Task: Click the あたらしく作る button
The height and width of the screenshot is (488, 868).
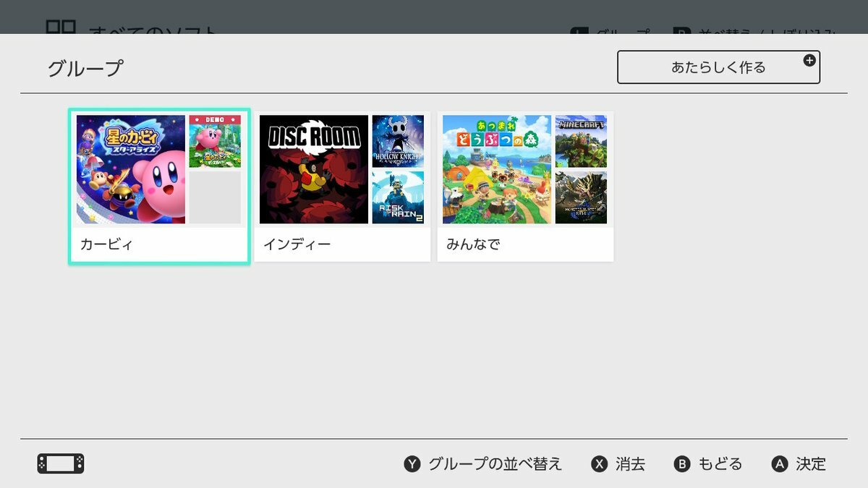Action: pyautogui.click(x=718, y=67)
